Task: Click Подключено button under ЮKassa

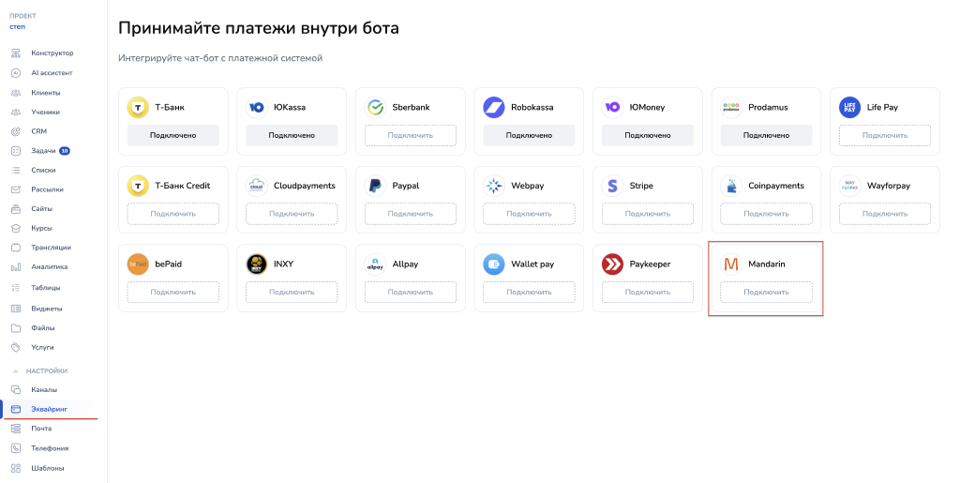Action: point(291,135)
